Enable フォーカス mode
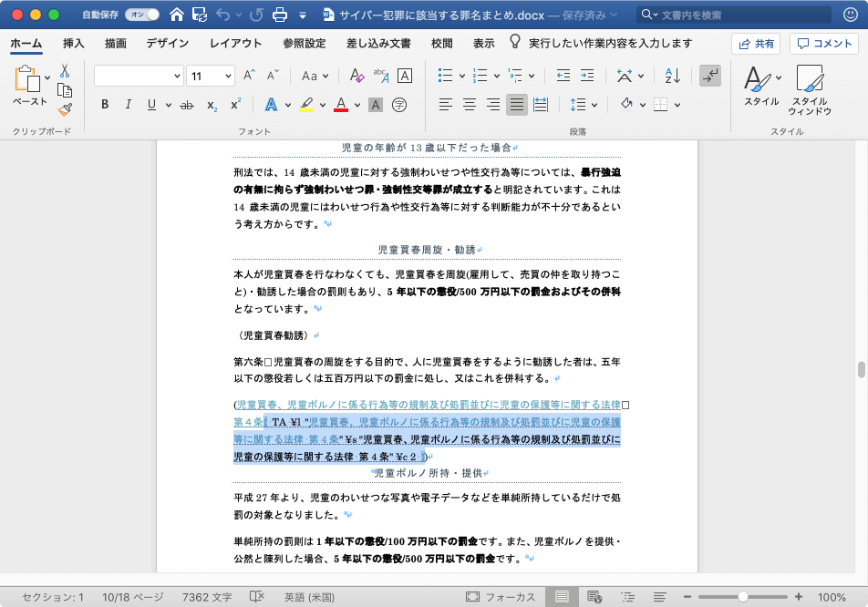 501,596
